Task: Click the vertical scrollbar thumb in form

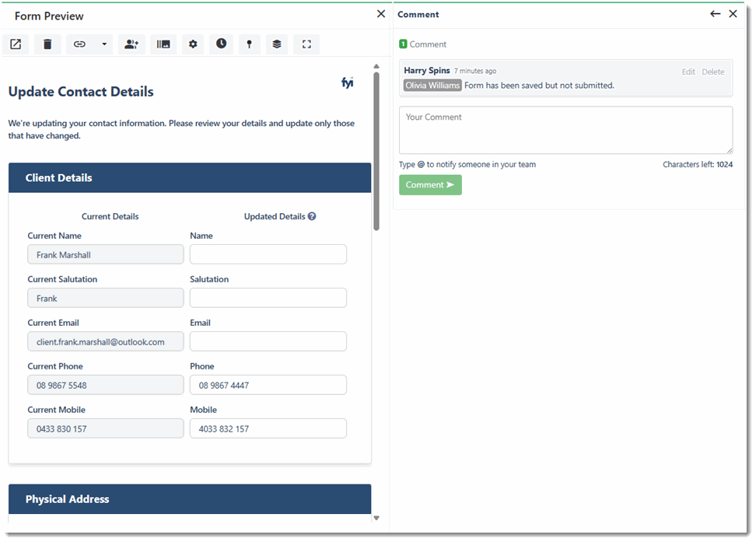Action: click(376, 152)
